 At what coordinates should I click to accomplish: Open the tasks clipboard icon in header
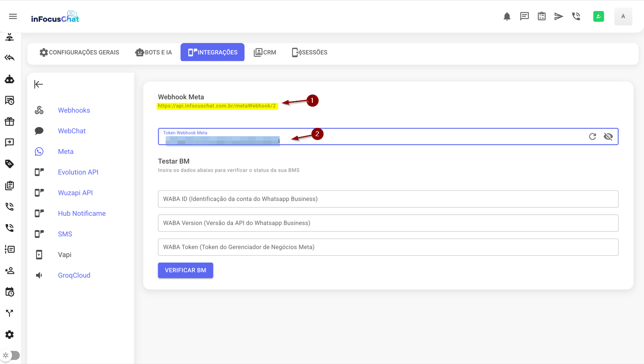coord(542,16)
